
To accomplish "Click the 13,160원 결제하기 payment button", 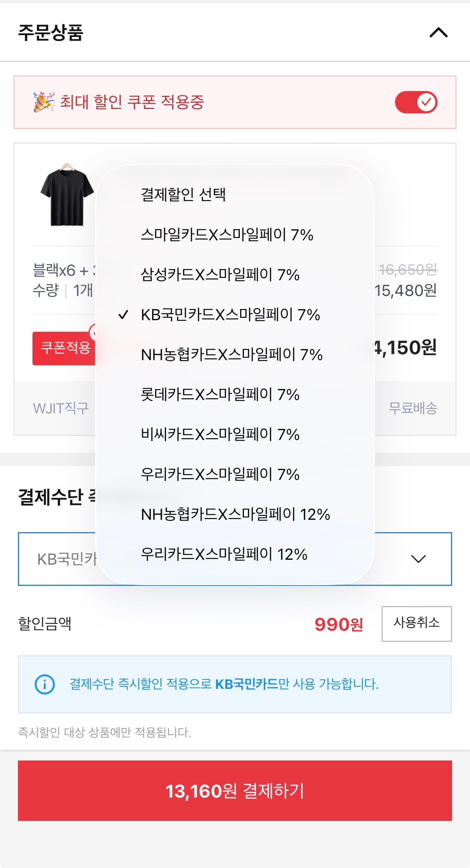I will click(x=235, y=791).
